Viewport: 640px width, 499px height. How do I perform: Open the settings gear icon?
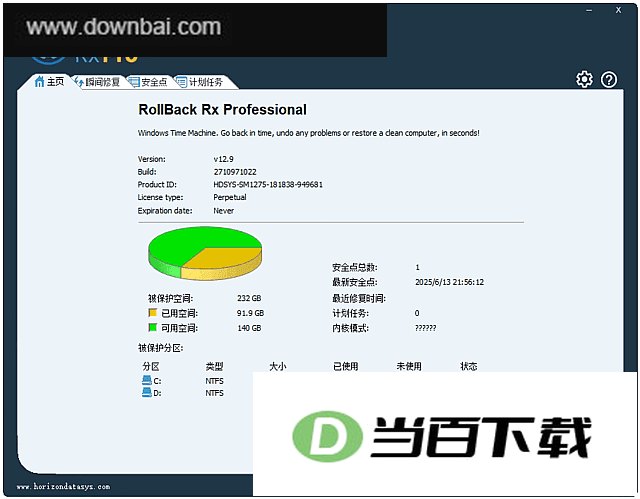click(x=584, y=80)
